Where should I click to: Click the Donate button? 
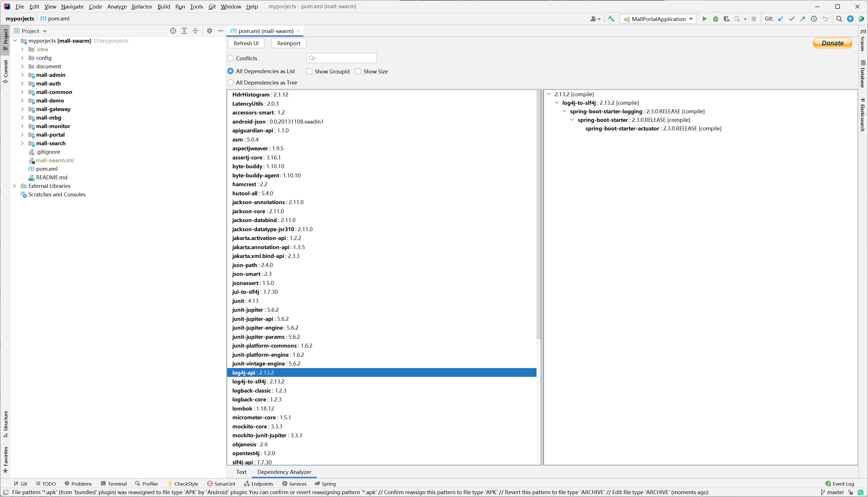[x=832, y=43]
